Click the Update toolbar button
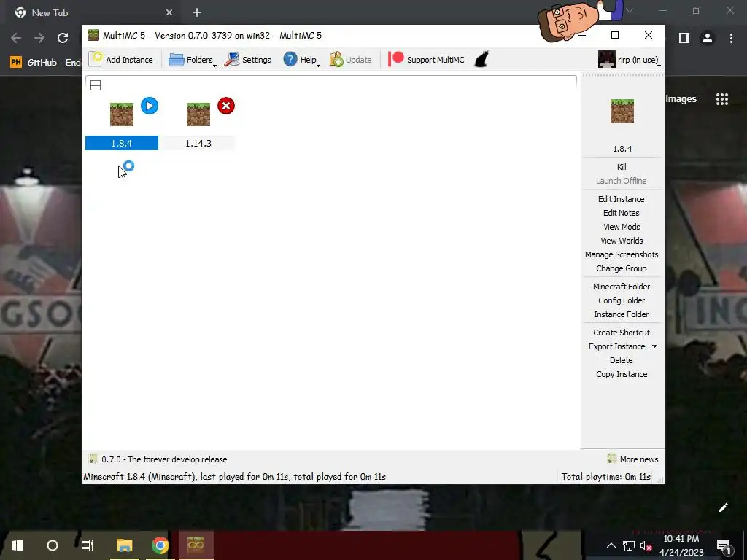The image size is (747, 560). click(x=351, y=60)
